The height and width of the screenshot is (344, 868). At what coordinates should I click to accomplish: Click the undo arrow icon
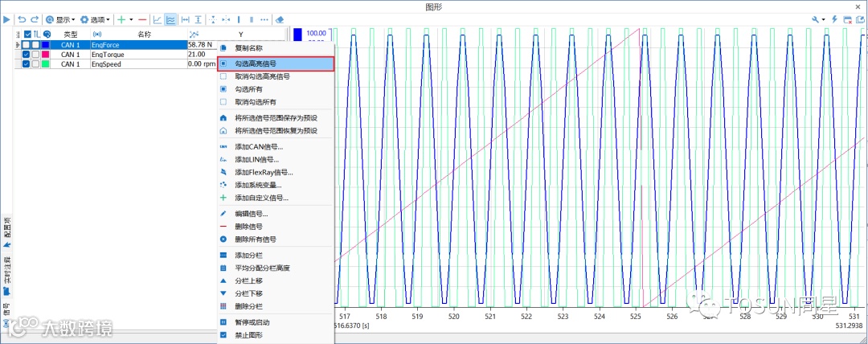tap(23, 19)
